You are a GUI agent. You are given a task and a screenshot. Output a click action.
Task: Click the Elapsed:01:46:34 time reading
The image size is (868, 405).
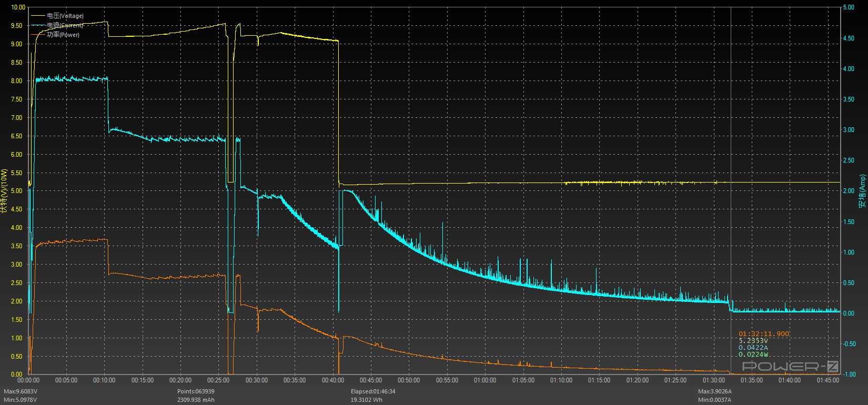(x=373, y=391)
